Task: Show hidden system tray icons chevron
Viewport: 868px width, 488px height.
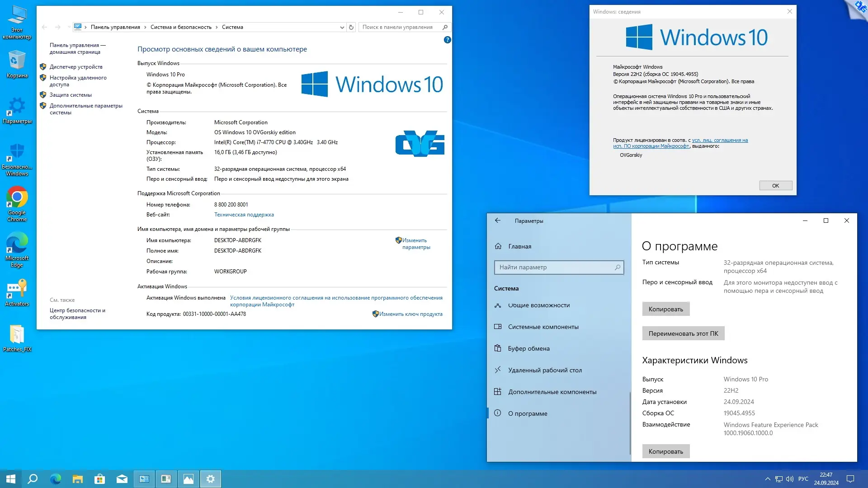Action: (768, 479)
